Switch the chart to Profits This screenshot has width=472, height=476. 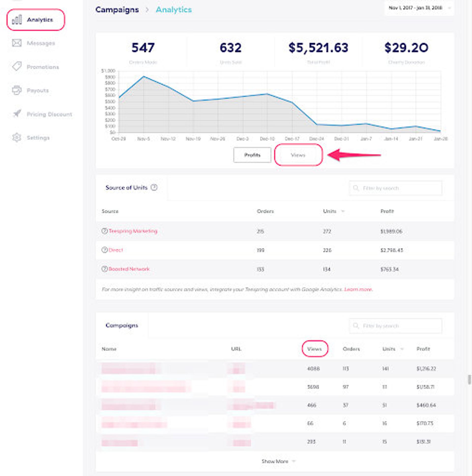[x=252, y=155]
